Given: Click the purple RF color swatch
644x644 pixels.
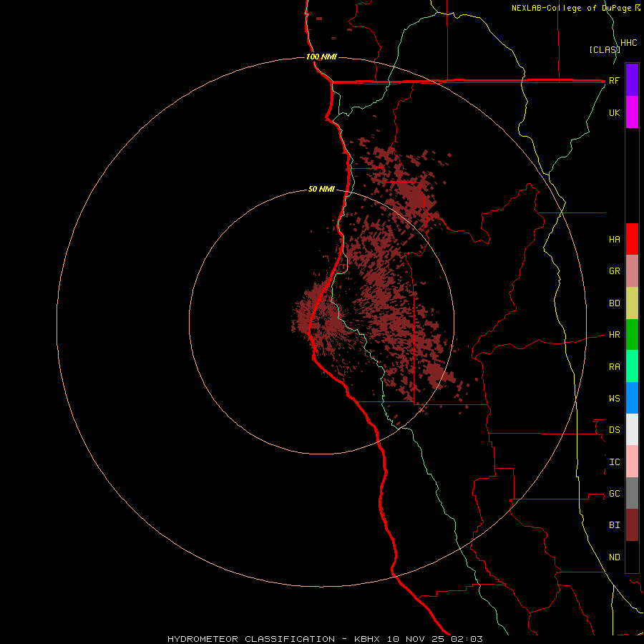Looking at the screenshot, I should pyautogui.click(x=632, y=80).
